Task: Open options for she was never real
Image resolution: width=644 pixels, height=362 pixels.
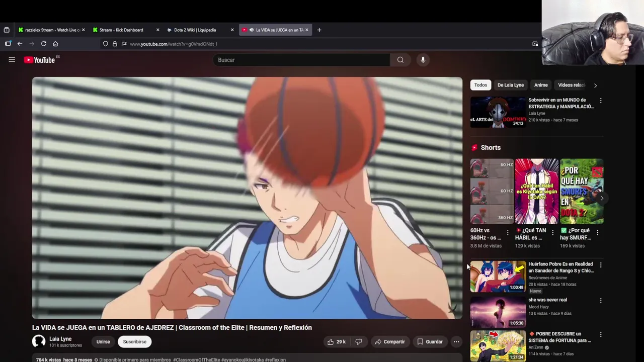Action: click(x=601, y=301)
